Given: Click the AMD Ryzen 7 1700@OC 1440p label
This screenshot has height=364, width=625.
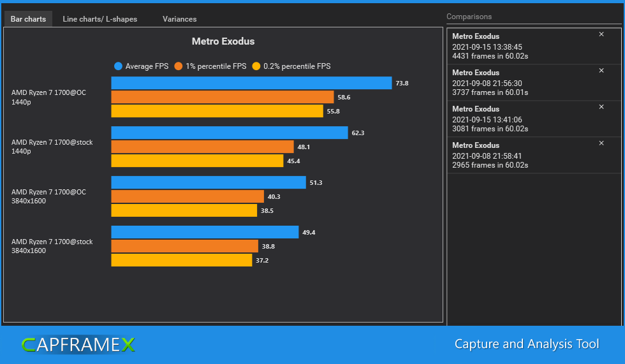Looking at the screenshot, I should click(x=48, y=97).
